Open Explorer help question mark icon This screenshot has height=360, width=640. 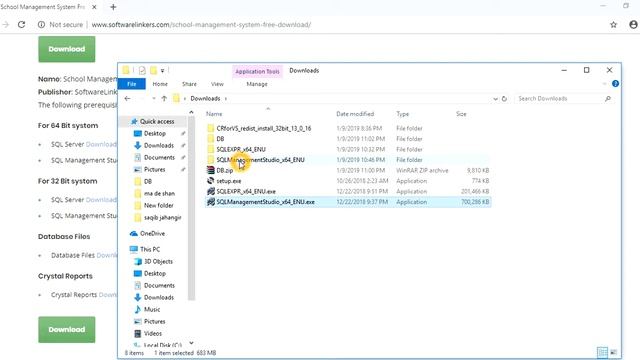tap(615, 84)
